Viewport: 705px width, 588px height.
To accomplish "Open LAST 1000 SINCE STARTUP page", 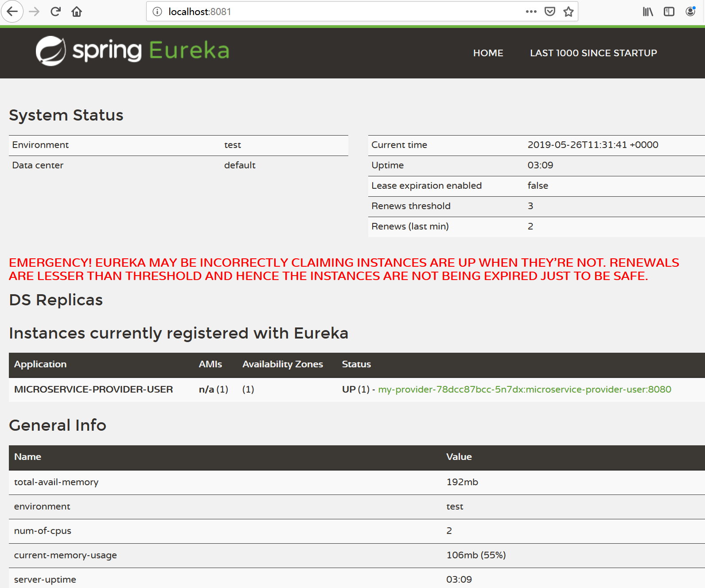I will (x=593, y=53).
